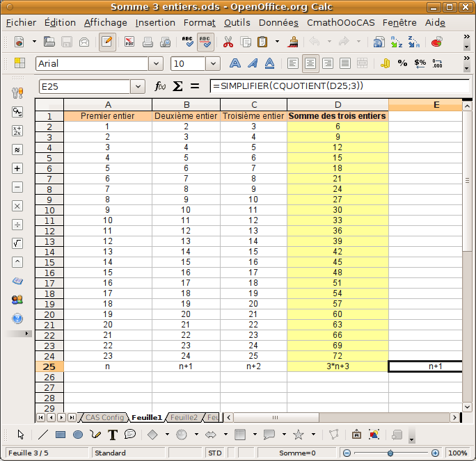The height and width of the screenshot is (461, 476).
Task: Toggle AutoSpellcheck button
Action: coord(205,42)
